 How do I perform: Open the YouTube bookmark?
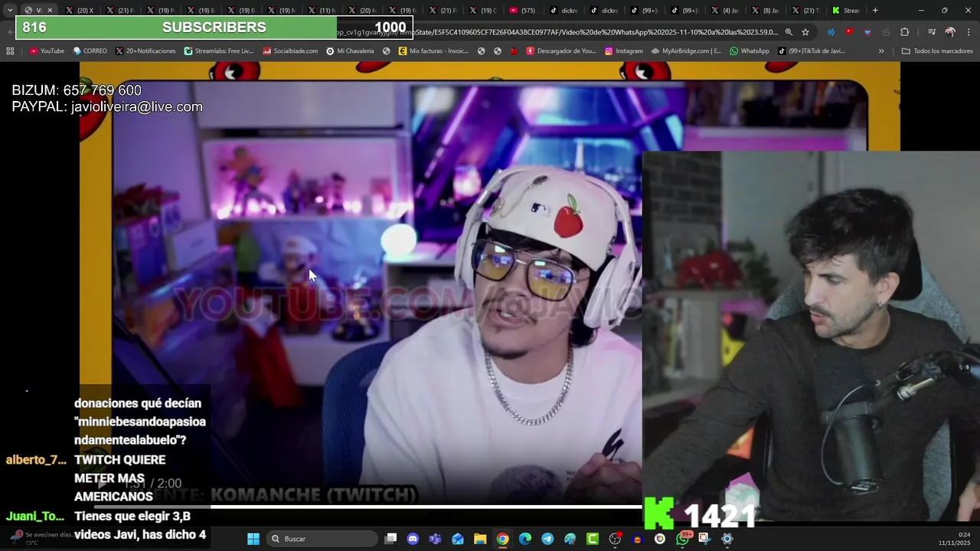click(x=47, y=51)
